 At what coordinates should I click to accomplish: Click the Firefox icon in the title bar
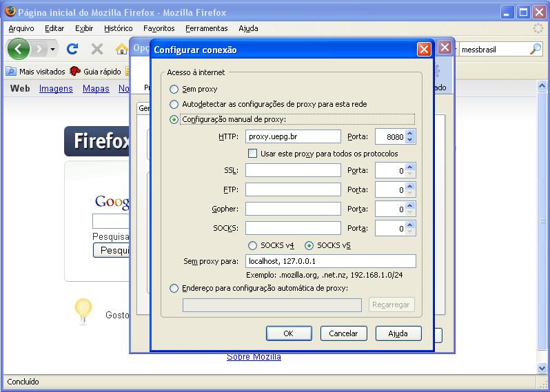[10, 12]
